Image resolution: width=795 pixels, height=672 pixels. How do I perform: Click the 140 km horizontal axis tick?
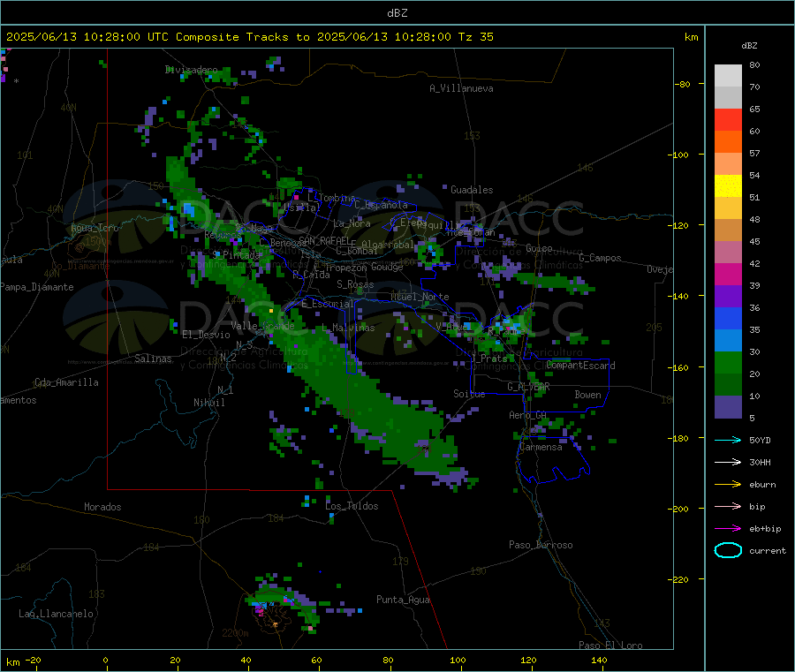point(599,661)
